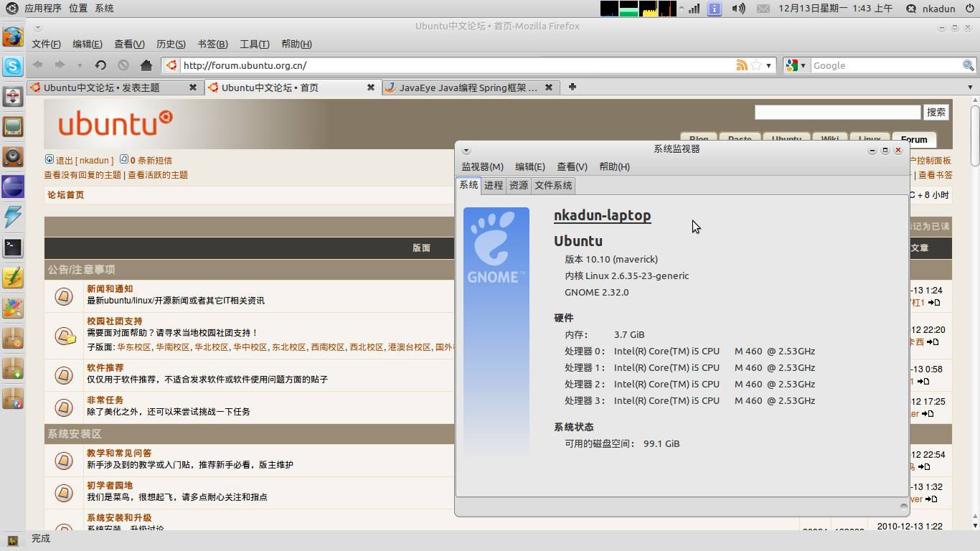
Task: Open the Eclipse sphere icon in the dock
Action: pos(12,187)
